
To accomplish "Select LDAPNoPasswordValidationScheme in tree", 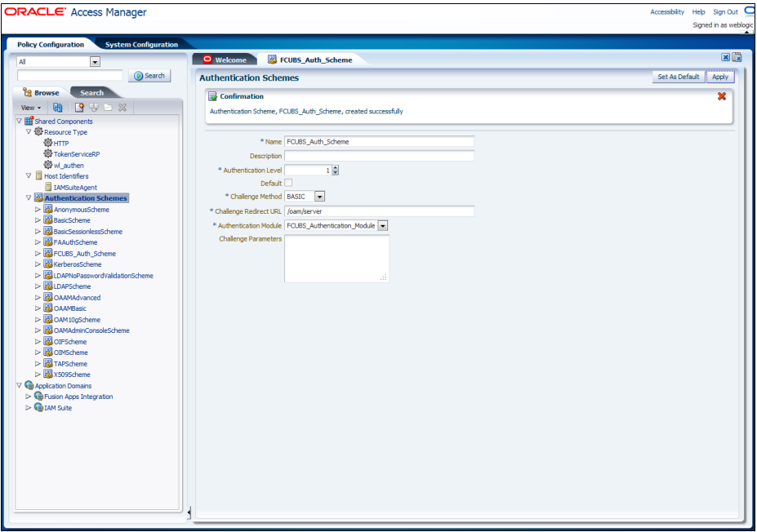I will tap(104, 276).
